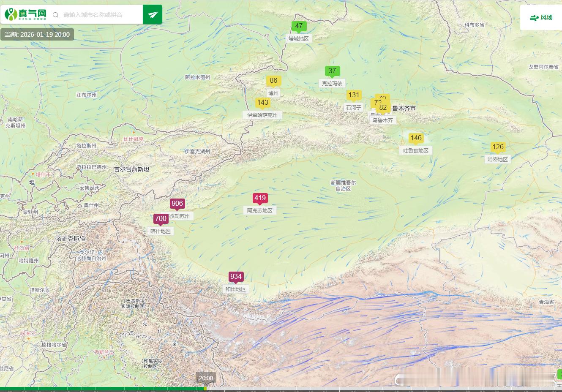This screenshot has width=562, height=392.
Task: Open the AQI 146 marker for 吐鲁番地区
Action: [416, 138]
